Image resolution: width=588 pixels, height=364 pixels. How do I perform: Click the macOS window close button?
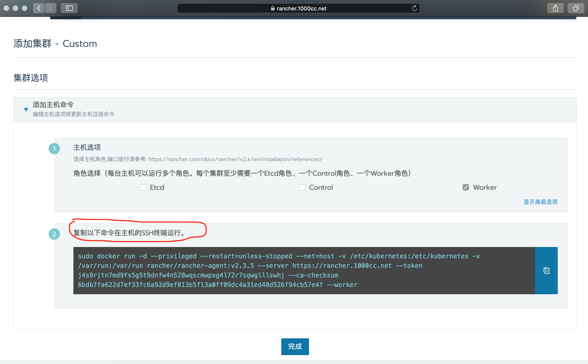pyautogui.click(x=7, y=8)
